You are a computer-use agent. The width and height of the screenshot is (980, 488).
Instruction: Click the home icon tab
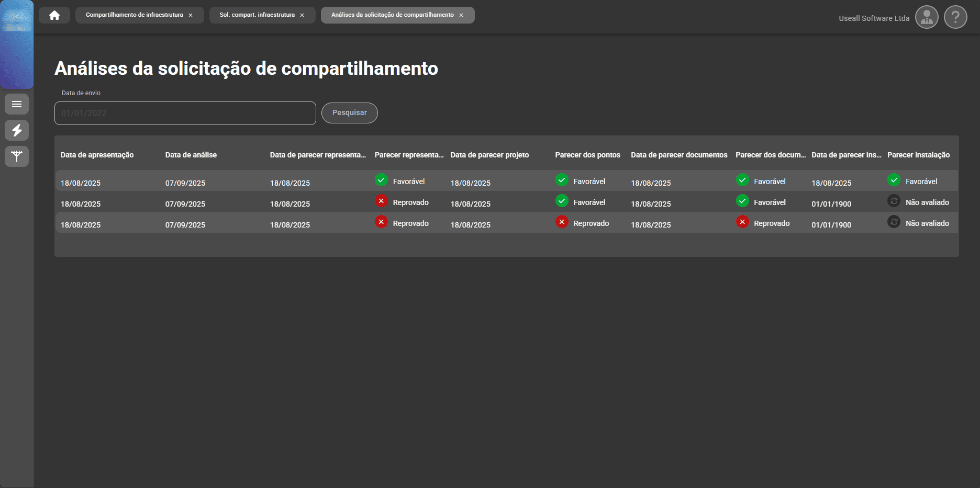(54, 15)
